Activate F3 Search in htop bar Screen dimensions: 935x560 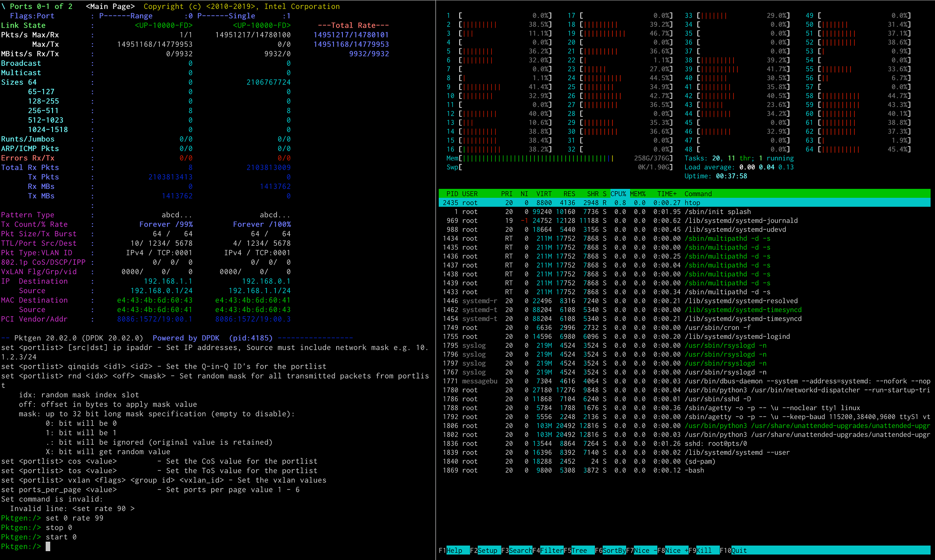point(520,550)
